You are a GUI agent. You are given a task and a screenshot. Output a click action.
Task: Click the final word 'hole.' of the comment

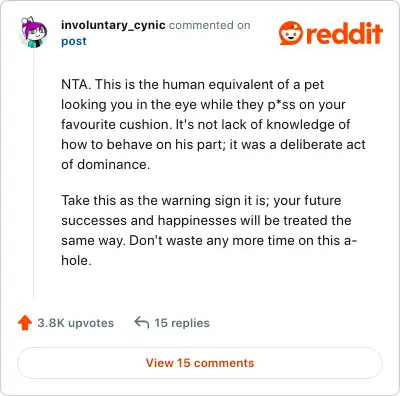tap(76, 260)
